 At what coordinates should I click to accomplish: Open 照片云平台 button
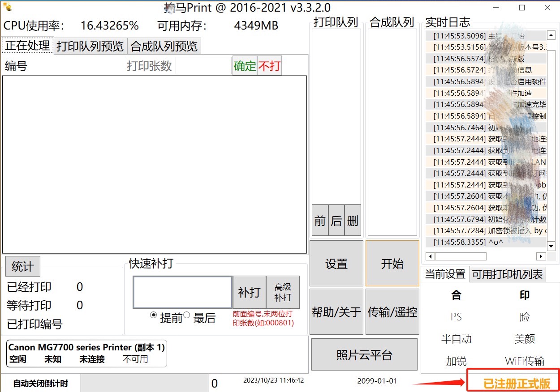pyautogui.click(x=364, y=355)
